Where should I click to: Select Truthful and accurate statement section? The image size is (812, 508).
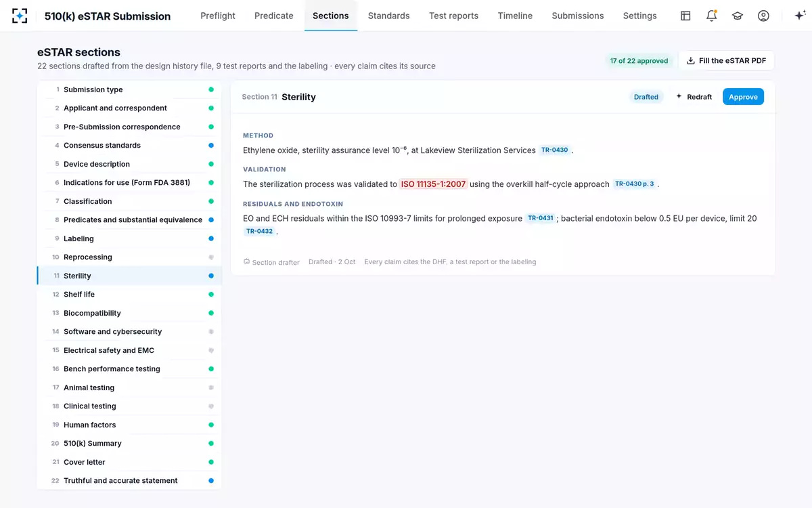click(129, 481)
